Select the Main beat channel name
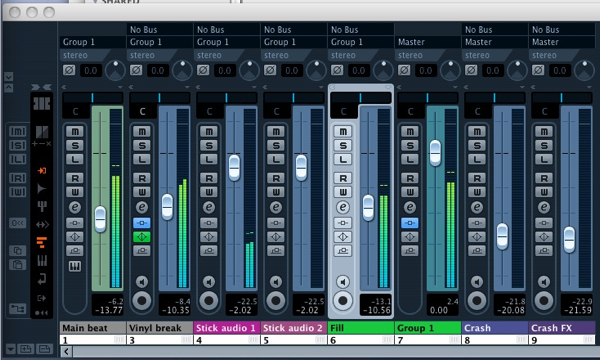Image resolution: width=600 pixels, height=360 pixels. tap(93, 328)
